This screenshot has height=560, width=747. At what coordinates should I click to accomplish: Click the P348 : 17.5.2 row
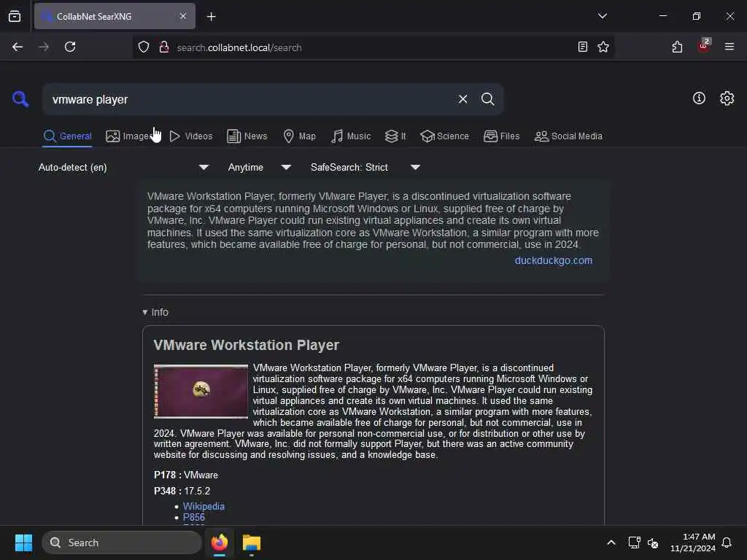[182, 491]
